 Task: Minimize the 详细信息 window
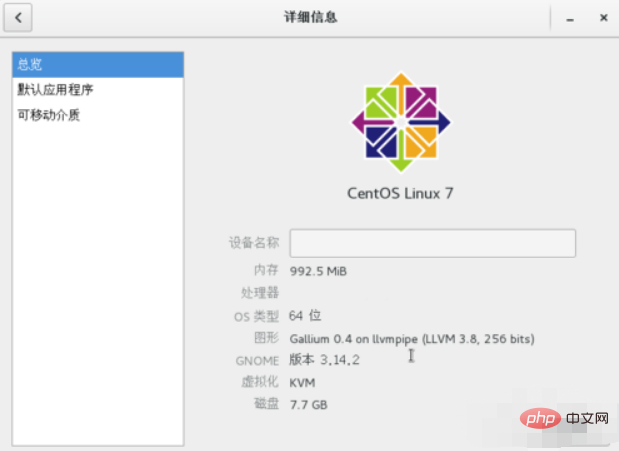(x=569, y=18)
